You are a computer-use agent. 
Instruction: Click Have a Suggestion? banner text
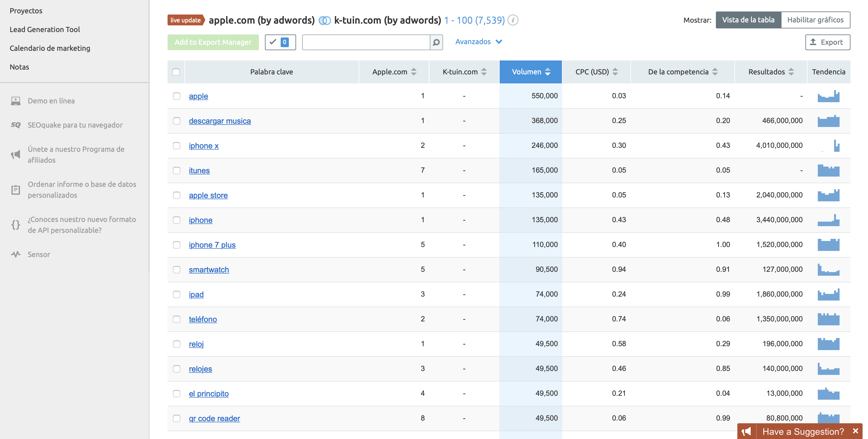[803, 431]
